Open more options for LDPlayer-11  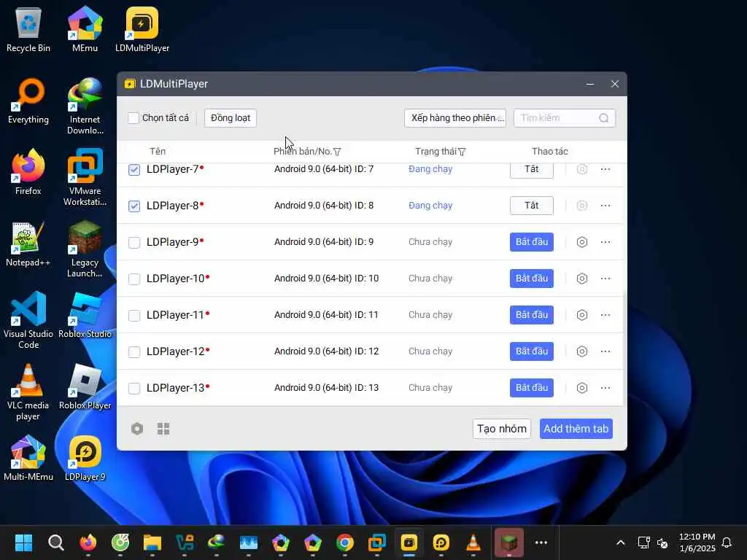(x=605, y=315)
